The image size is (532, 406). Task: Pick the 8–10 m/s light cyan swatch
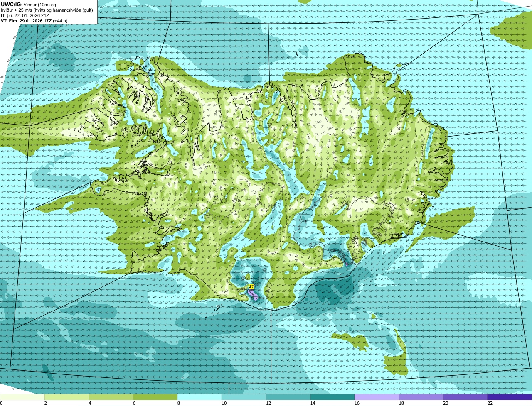point(199,397)
